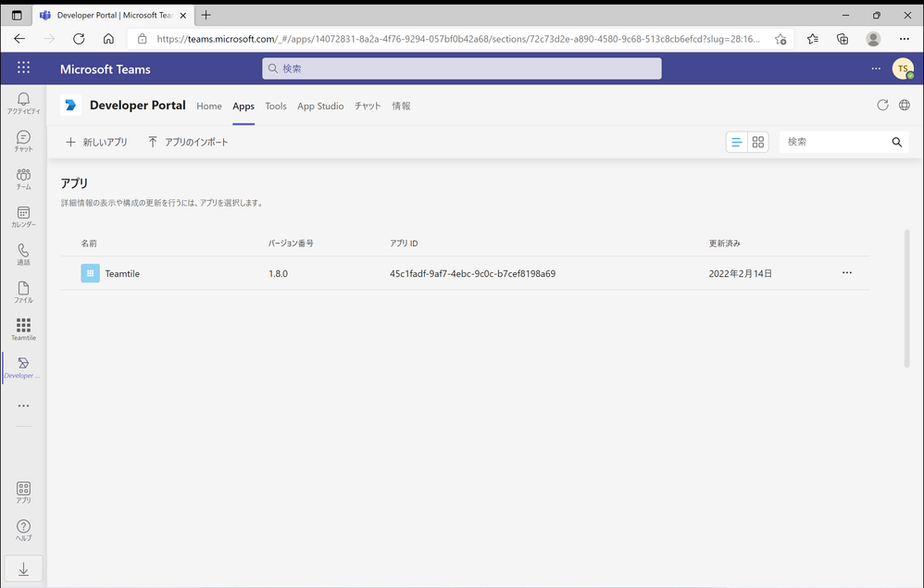Click version number 1.8.0

point(278,273)
